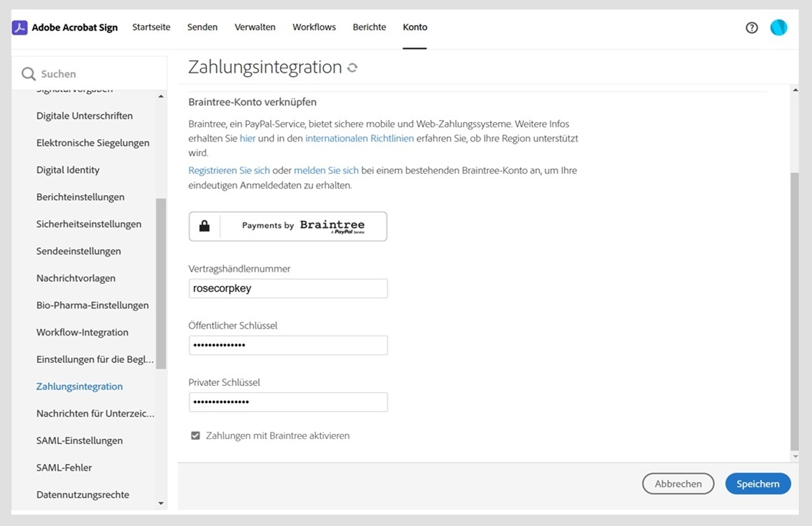Open the Berichte section
812x526 pixels.
pyautogui.click(x=369, y=27)
